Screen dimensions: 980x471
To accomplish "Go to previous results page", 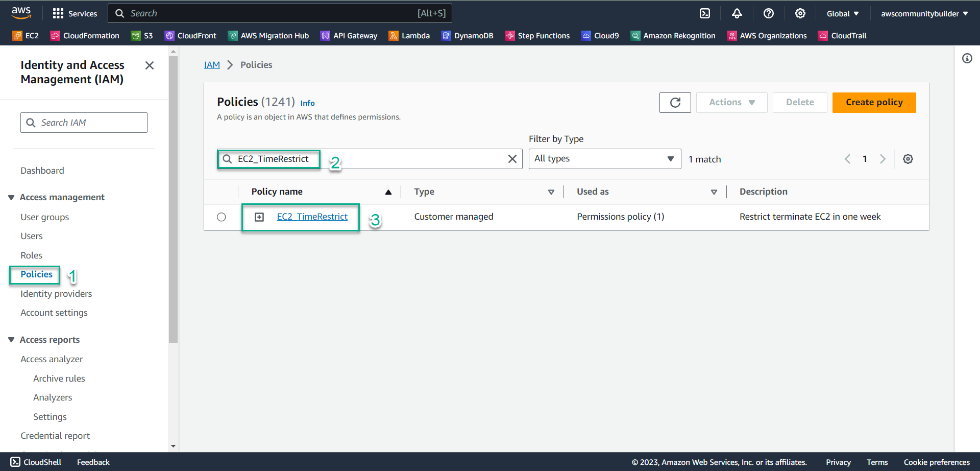I will [x=847, y=159].
